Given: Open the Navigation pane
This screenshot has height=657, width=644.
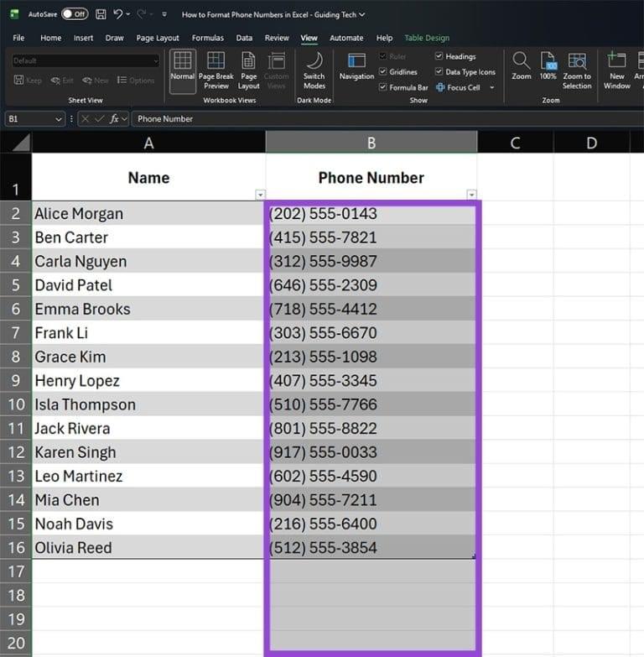Looking at the screenshot, I should click(x=356, y=66).
